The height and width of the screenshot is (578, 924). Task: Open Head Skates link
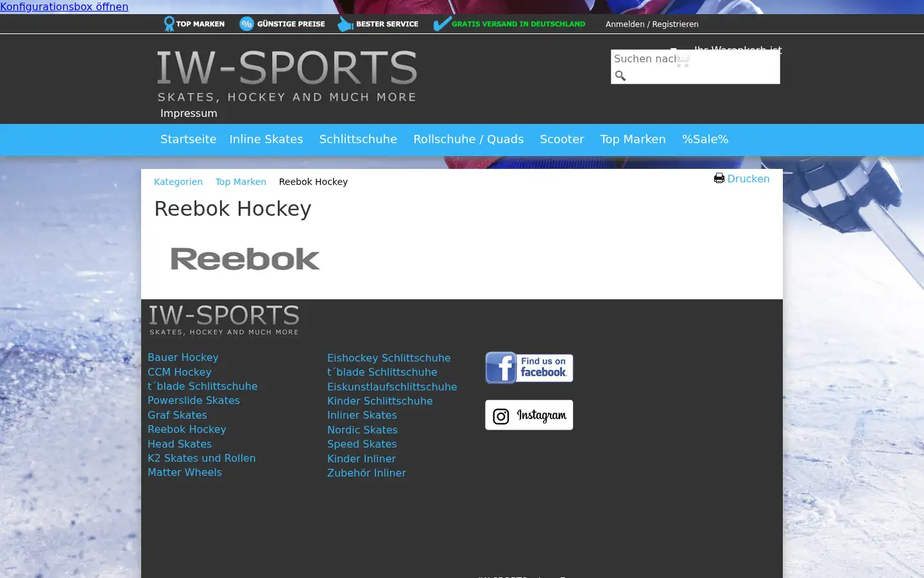click(x=180, y=444)
